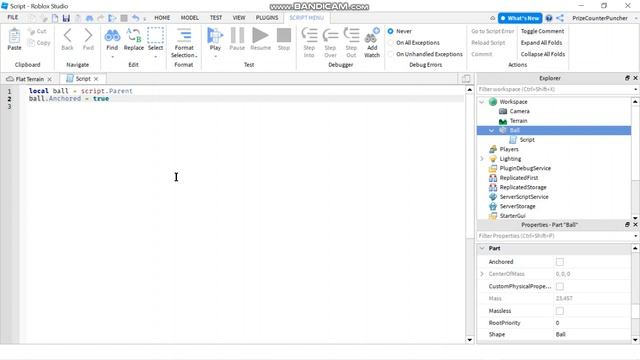
Task: Click the Filter workspace search field
Action: coord(554,89)
